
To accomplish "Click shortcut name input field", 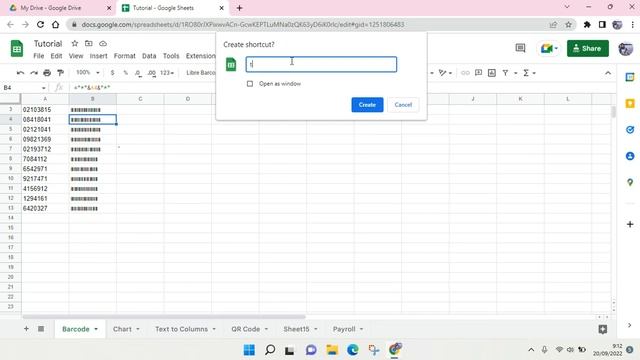I will 321,64.
